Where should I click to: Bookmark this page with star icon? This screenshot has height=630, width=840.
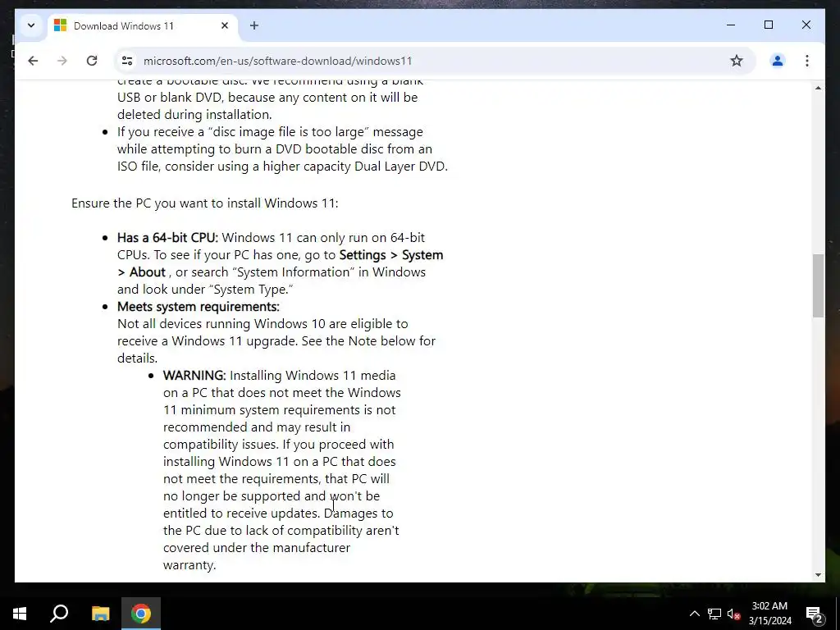[x=737, y=61]
